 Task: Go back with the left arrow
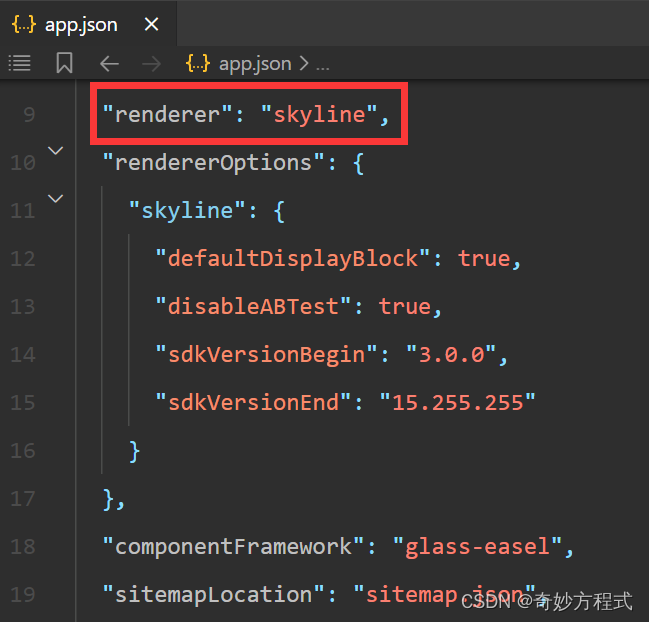[x=109, y=64]
